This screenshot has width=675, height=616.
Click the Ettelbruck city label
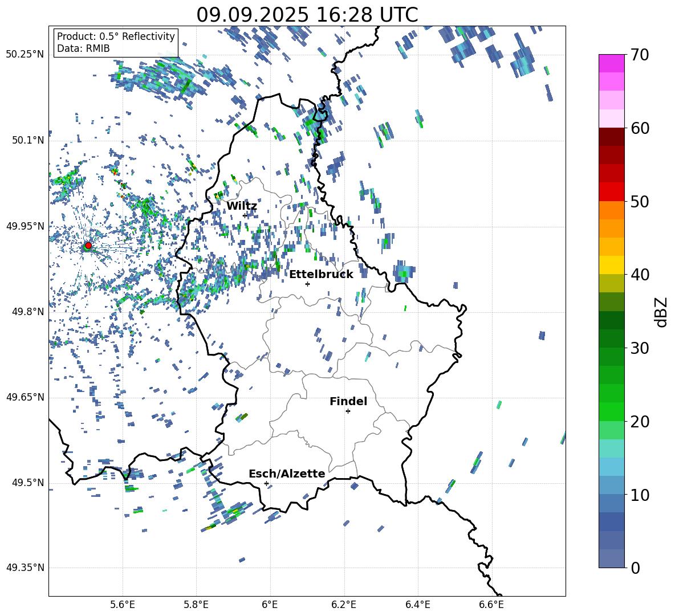click(321, 275)
